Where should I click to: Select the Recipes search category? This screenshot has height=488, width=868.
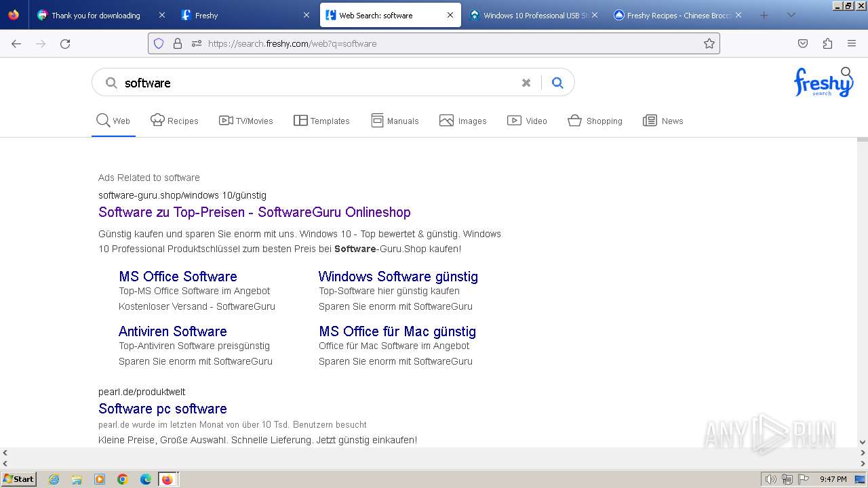[x=174, y=121]
